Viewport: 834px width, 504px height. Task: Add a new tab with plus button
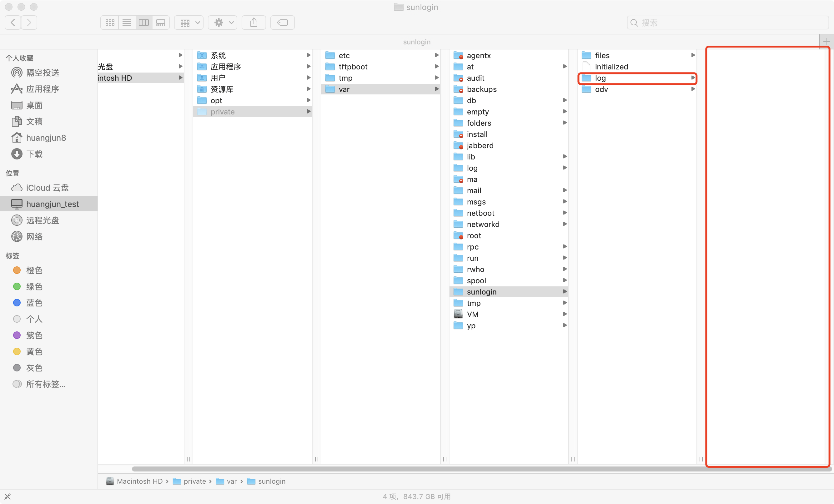click(826, 42)
